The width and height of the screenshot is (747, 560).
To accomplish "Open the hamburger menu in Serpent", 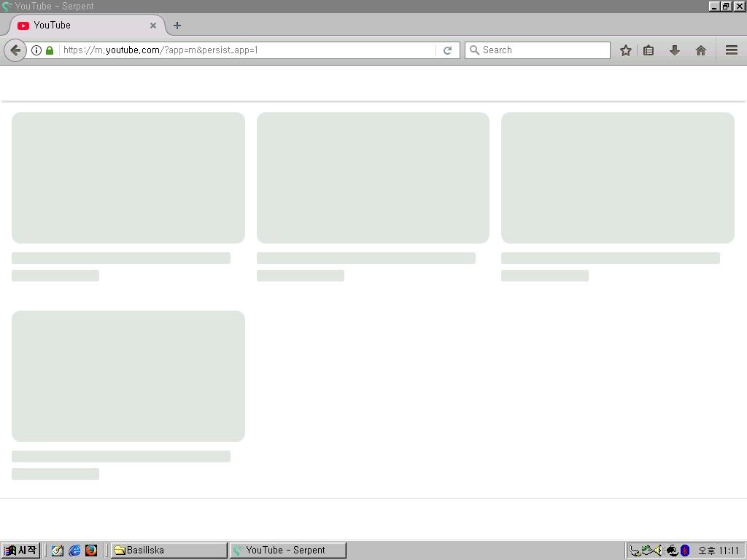I will point(732,50).
